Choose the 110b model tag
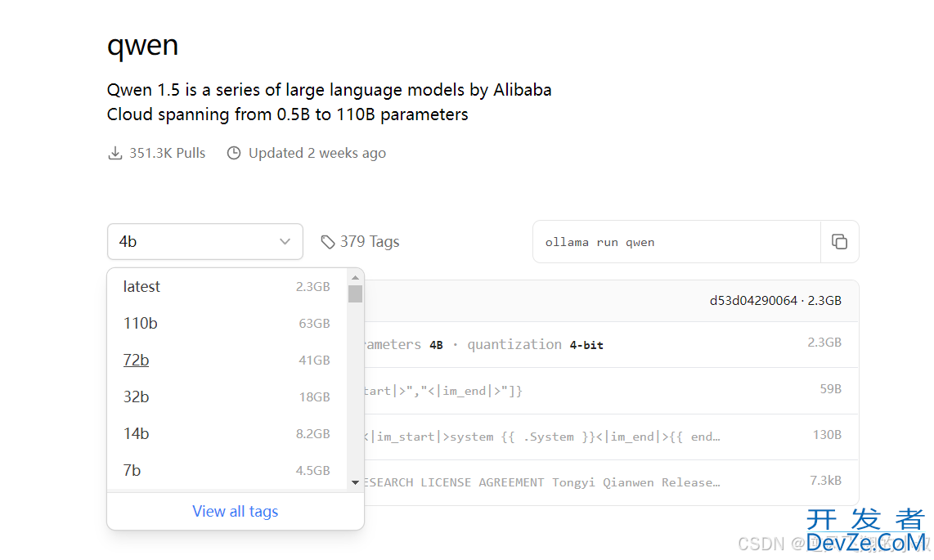This screenshot has height=560, width=934. (227, 323)
